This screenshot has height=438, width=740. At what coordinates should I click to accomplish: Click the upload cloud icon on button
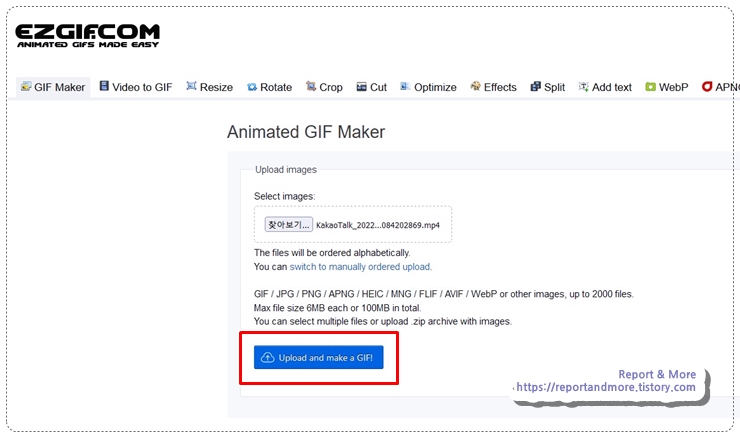(x=268, y=357)
